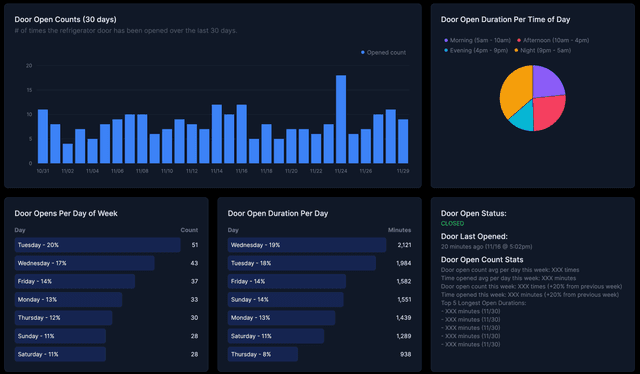The width and height of the screenshot is (640, 374).
Task: Click the 2,121 minutes value
Action: [x=404, y=245]
